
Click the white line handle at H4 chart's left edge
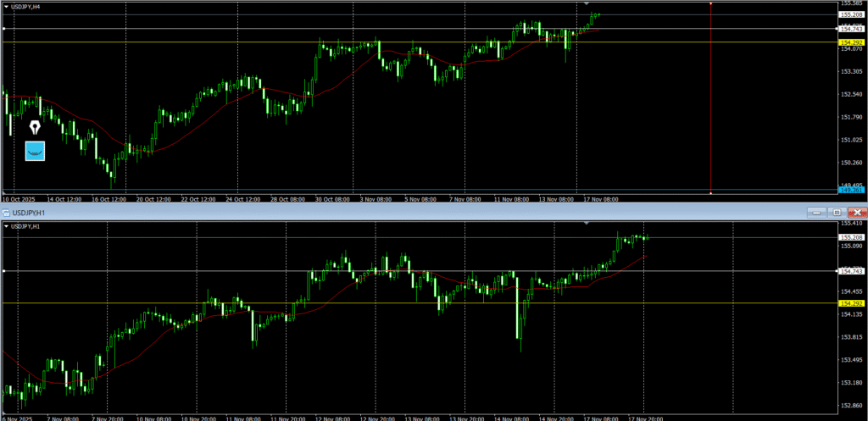pos(4,29)
